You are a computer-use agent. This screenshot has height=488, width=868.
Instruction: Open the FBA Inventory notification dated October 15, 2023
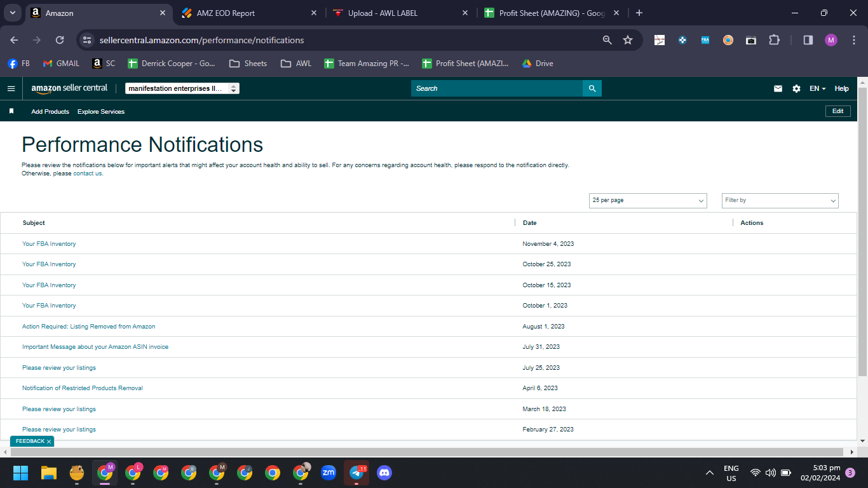[x=49, y=285]
